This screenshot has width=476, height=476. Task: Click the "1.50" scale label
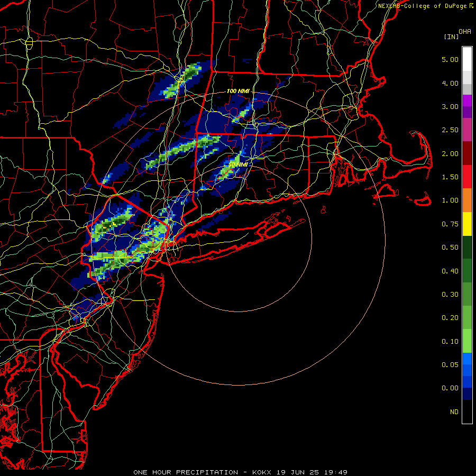pos(450,177)
